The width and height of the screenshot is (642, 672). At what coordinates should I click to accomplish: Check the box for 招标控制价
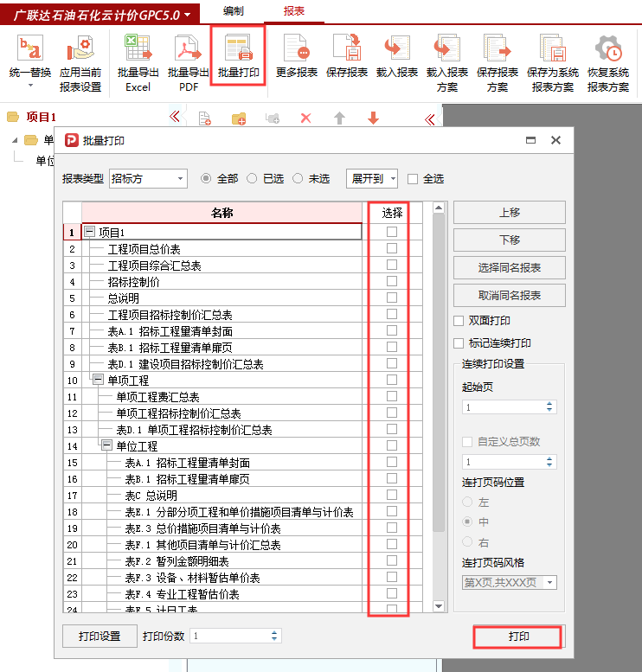tap(392, 281)
